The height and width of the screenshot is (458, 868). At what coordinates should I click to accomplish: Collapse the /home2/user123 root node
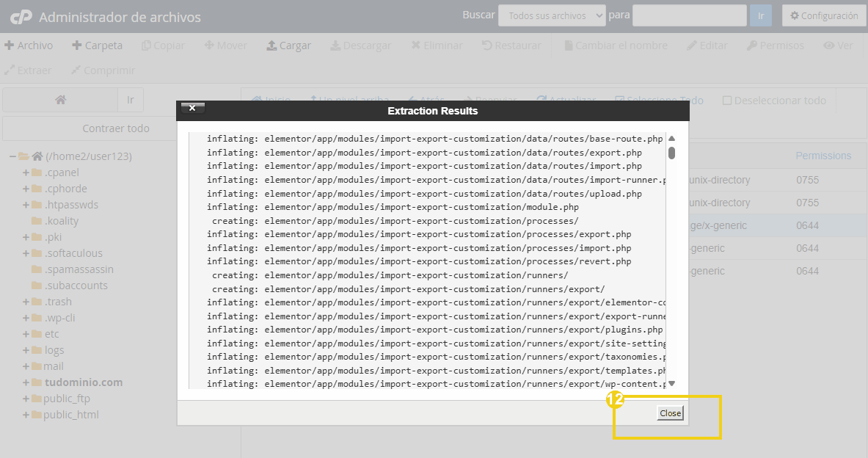(13, 156)
